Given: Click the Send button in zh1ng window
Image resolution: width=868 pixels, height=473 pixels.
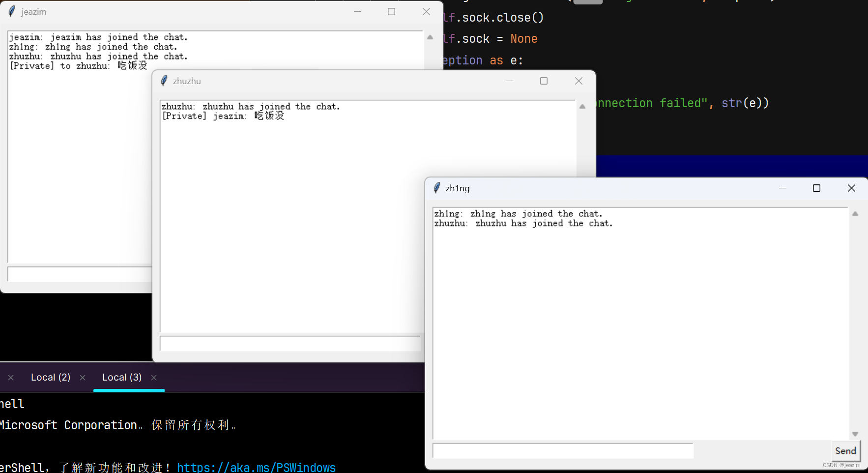Looking at the screenshot, I should (845, 451).
